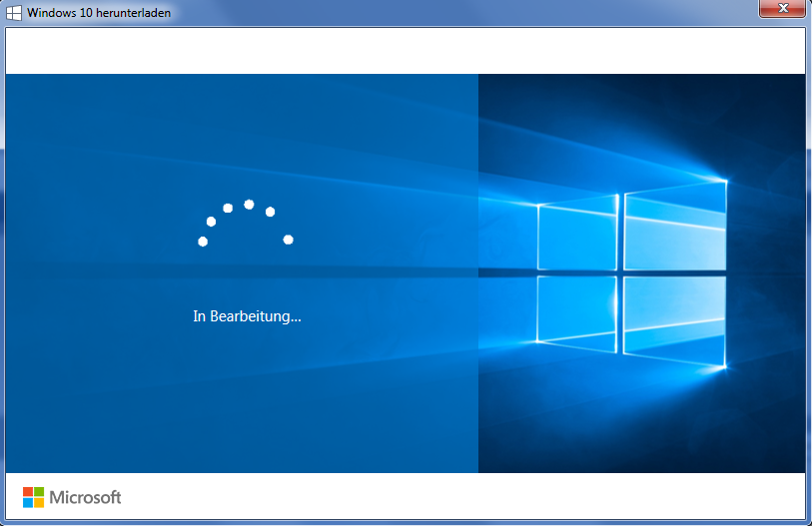Click the 'In Bearbeitung...' status text
The image size is (812, 526).
247,315
